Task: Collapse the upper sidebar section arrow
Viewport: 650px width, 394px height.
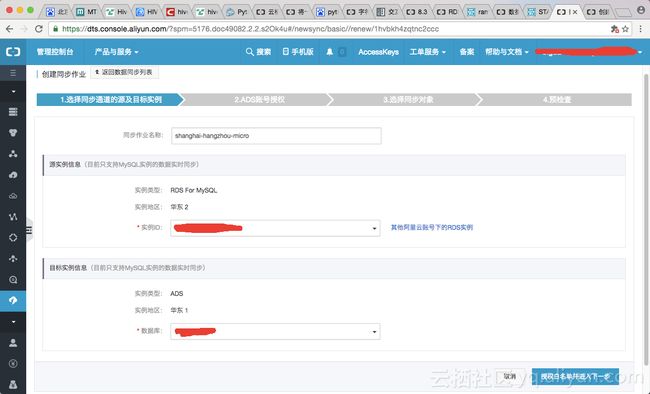Action: click(x=13, y=91)
